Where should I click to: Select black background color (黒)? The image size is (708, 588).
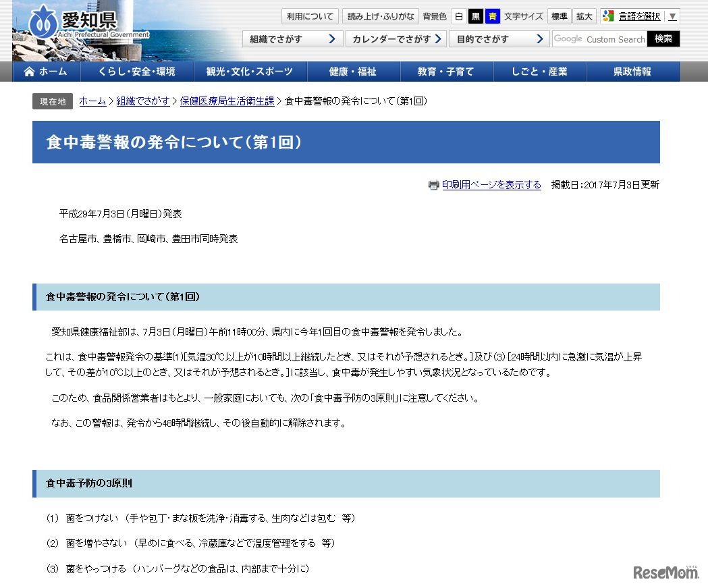click(x=476, y=17)
